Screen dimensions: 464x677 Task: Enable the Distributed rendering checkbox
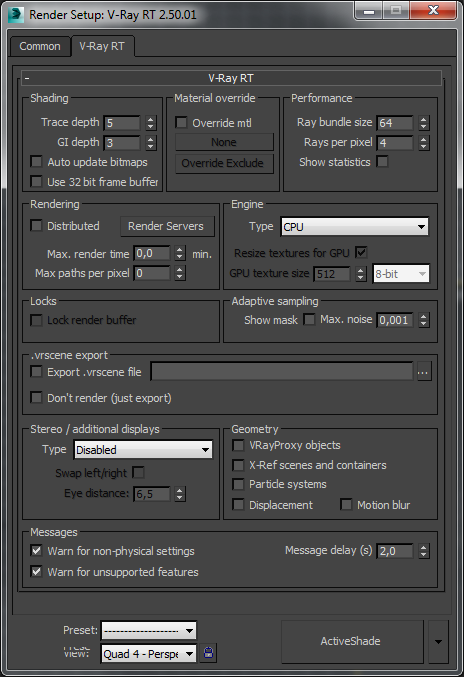[x=36, y=225]
